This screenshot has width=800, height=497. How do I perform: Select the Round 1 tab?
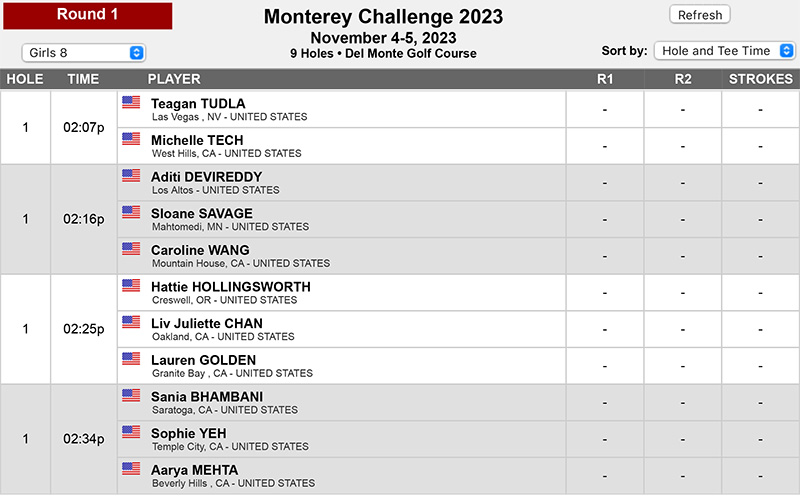[x=88, y=15]
